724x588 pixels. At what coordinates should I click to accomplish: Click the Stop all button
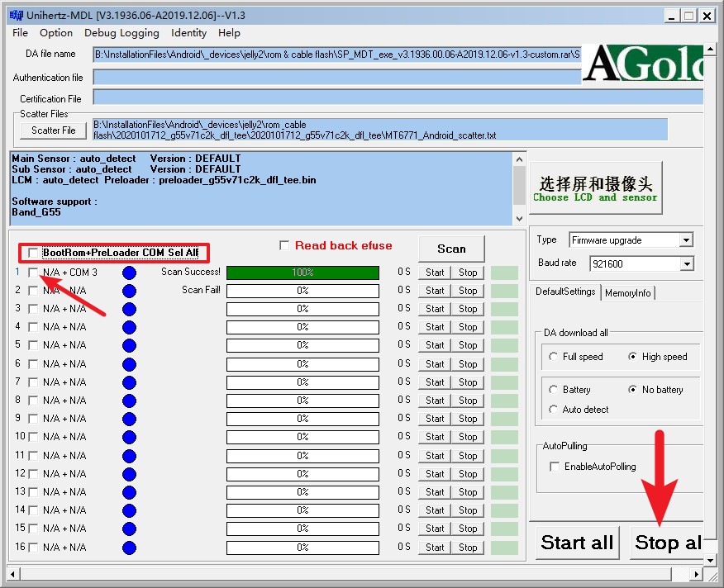667,543
